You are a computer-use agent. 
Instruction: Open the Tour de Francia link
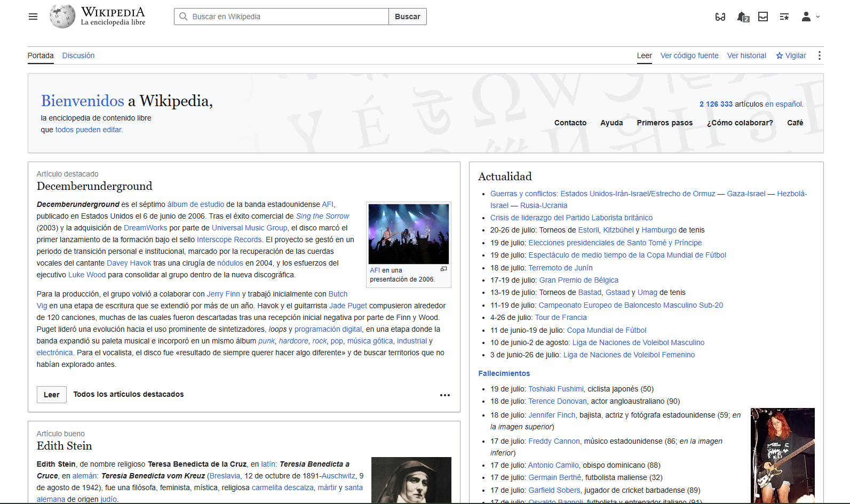tap(561, 317)
